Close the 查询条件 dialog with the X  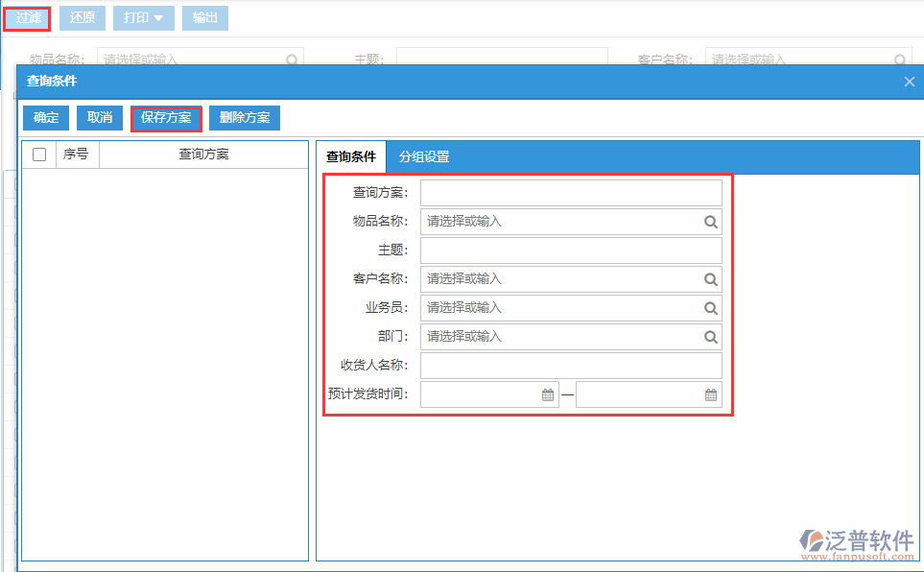point(909,81)
